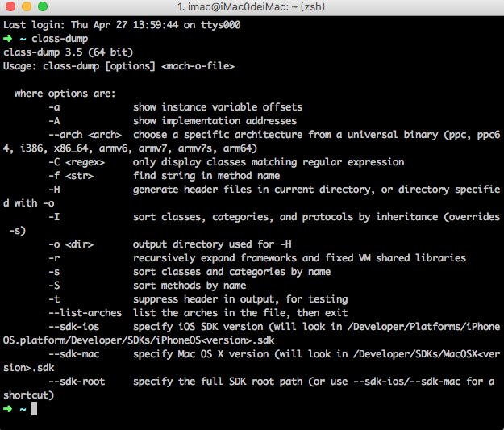Click the red close window button

10,6
